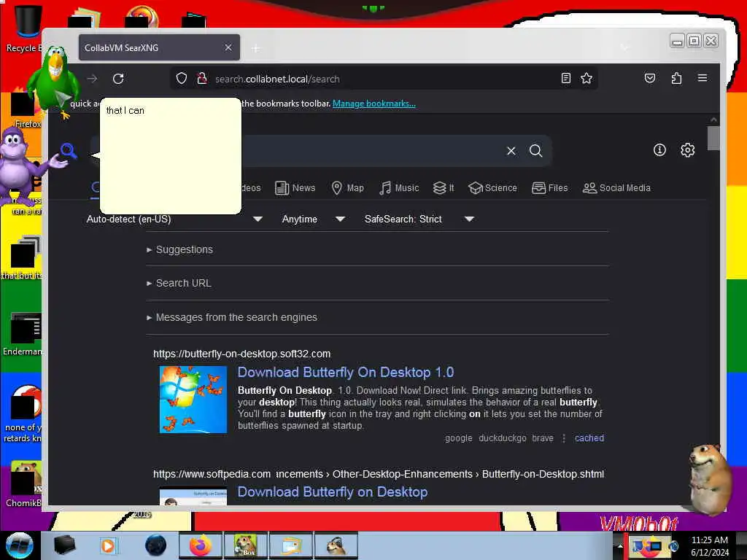
Task: Click into the search query field
Action: click(x=371, y=151)
